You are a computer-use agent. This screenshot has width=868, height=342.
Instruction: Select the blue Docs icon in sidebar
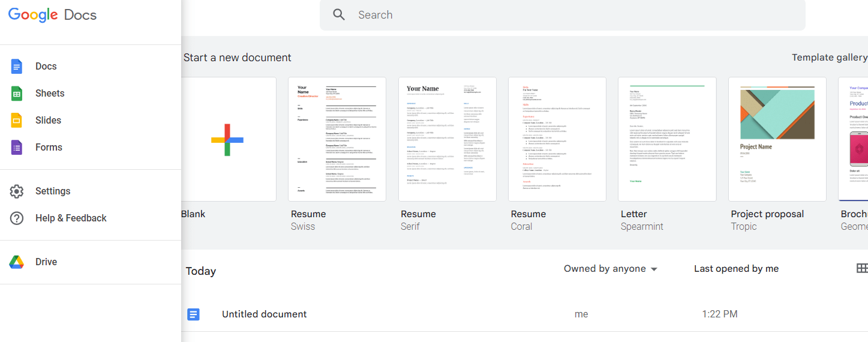pos(17,66)
